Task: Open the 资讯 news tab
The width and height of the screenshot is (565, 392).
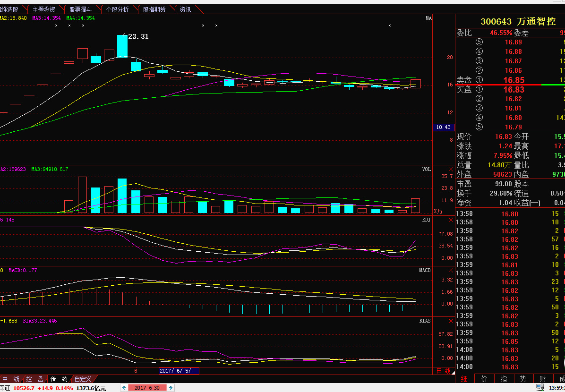Action: point(186,9)
